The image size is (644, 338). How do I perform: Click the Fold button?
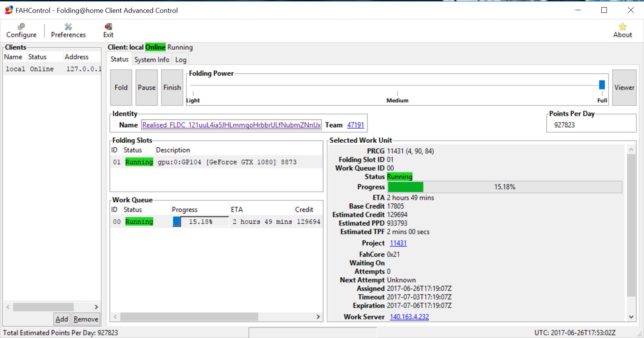coord(121,87)
